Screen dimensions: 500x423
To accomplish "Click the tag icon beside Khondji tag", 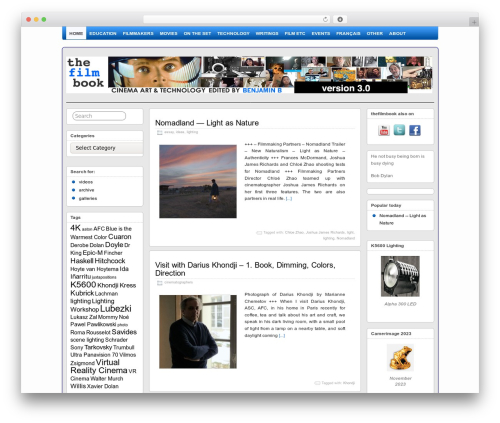I will point(317,383).
